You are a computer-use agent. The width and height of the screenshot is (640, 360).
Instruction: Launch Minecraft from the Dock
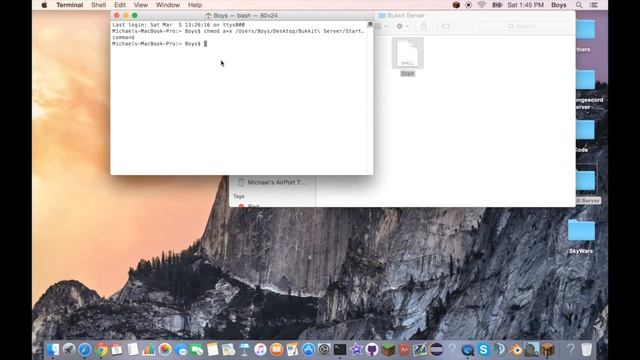click(388, 350)
